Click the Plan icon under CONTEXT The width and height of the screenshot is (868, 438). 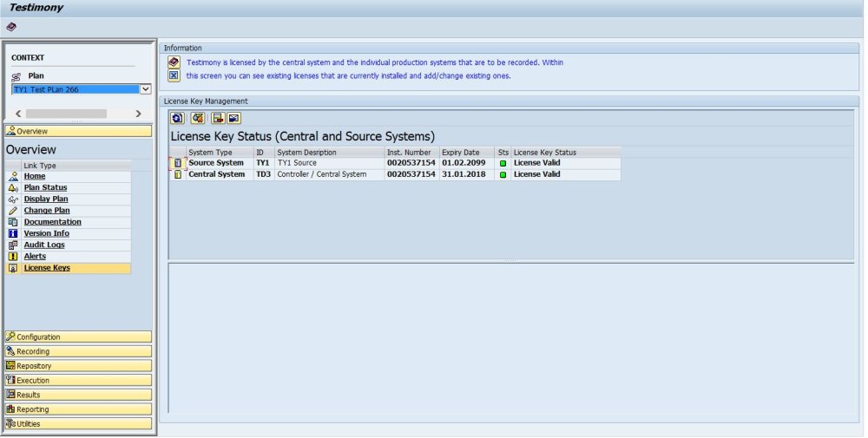tap(16, 77)
